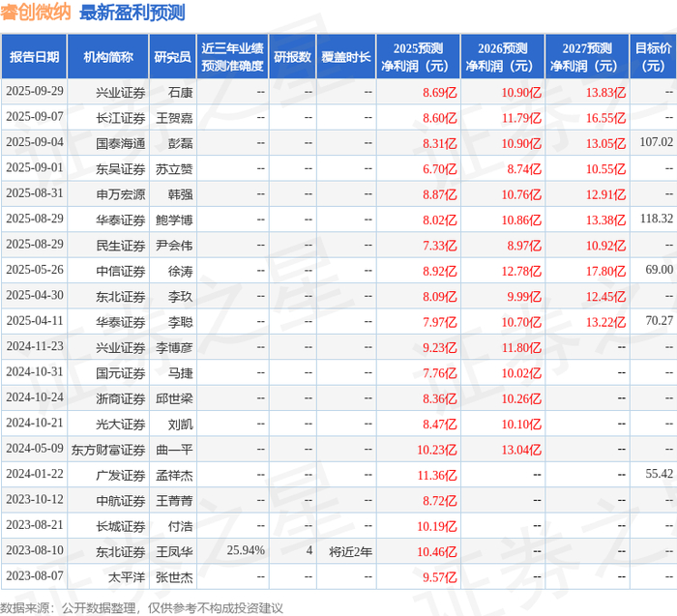Image resolution: width=677 pixels, height=616 pixels.
Task: Select 光大证券 institution cell
Action: pyautogui.click(x=121, y=424)
